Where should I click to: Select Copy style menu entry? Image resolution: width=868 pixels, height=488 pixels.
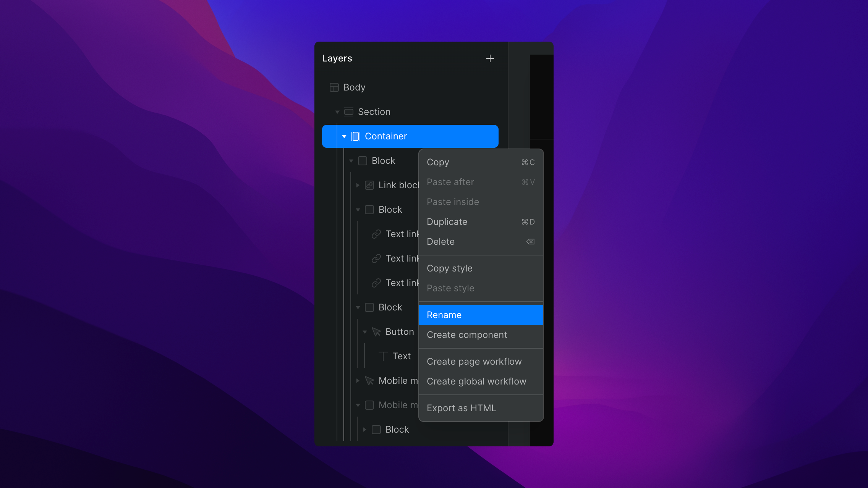481,268
